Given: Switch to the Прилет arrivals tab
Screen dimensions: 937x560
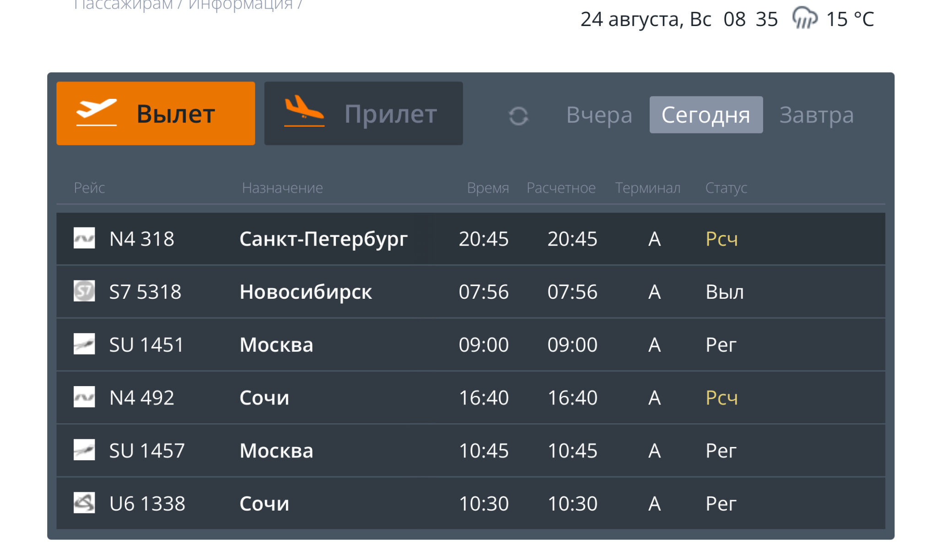Looking at the screenshot, I should pyautogui.click(x=363, y=113).
